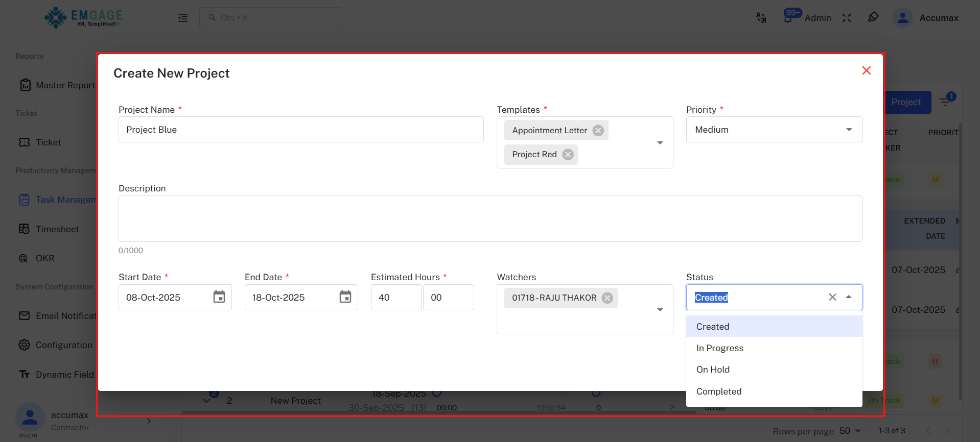Screen dimensions: 980x442
Task: Select In Progress status option
Action: click(x=719, y=348)
